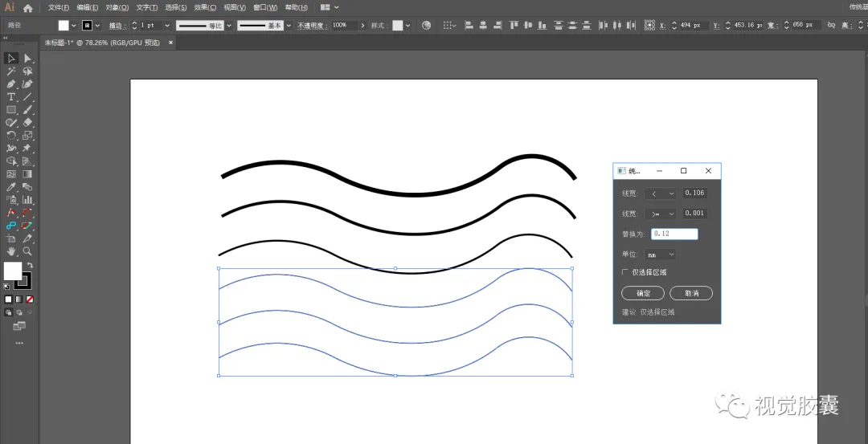Screen dimensions: 868x444
Task: Choose the Type tool
Action: pyautogui.click(x=11, y=97)
